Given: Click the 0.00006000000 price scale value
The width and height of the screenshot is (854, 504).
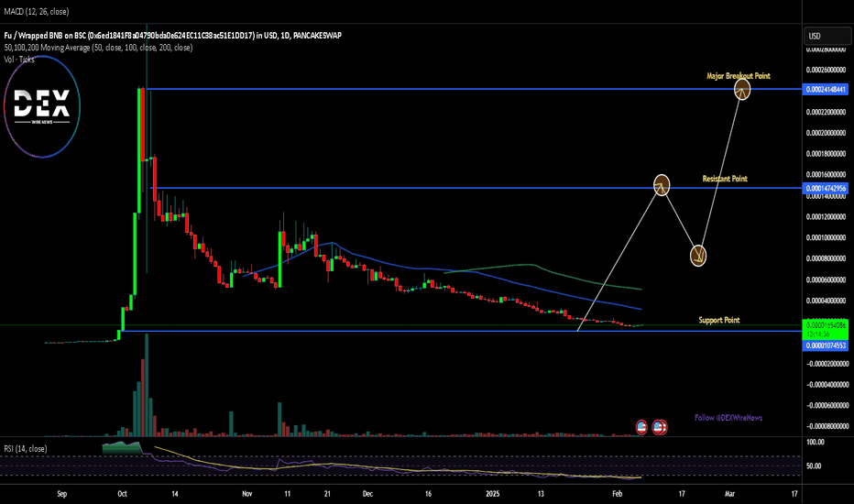Looking at the screenshot, I should [x=827, y=279].
